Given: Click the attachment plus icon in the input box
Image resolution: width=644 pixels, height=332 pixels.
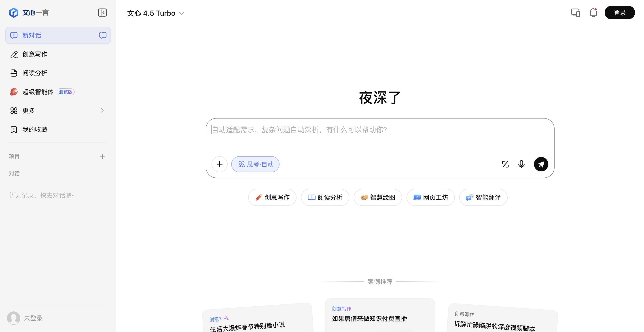Looking at the screenshot, I should [220, 164].
